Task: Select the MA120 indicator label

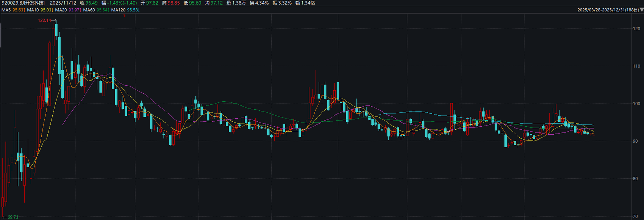Action: coord(118,10)
